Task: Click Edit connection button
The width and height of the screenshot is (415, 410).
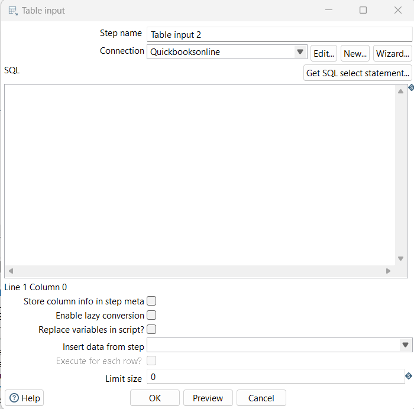Action: [324, 54]
